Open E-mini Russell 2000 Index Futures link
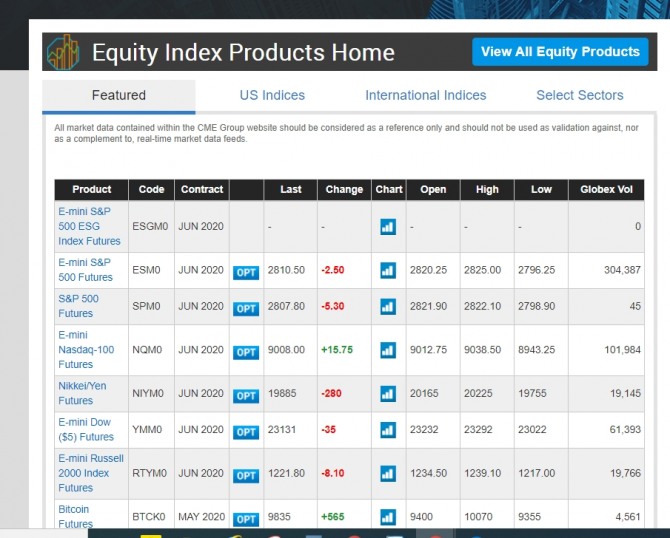 (x=91, y=473)
